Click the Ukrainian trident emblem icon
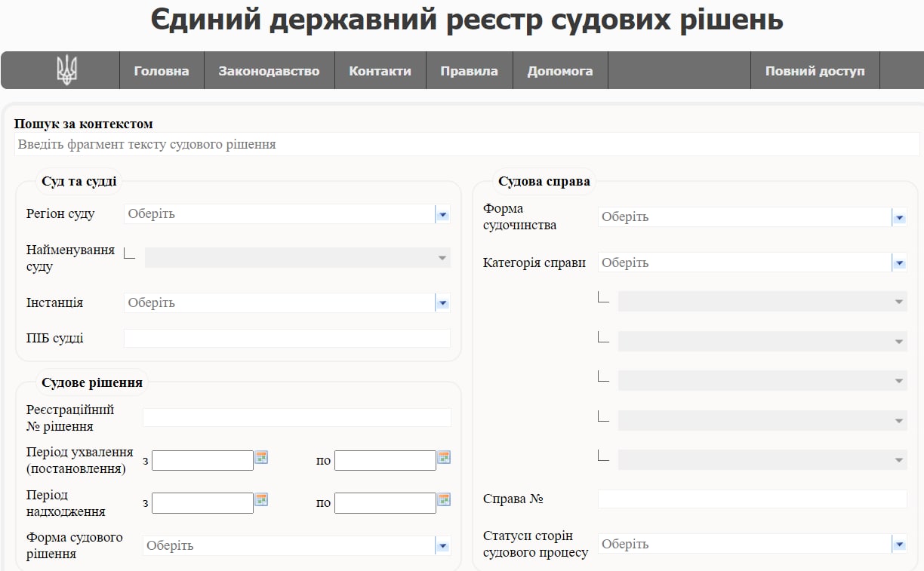The width and height of the screenshot is (924, 571). point(66,71)
